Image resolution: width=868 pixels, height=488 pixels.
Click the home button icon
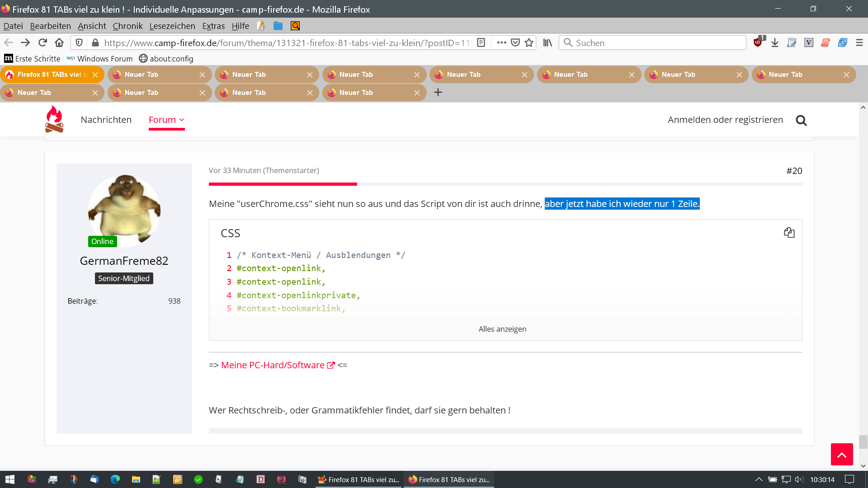pos(59,42)
